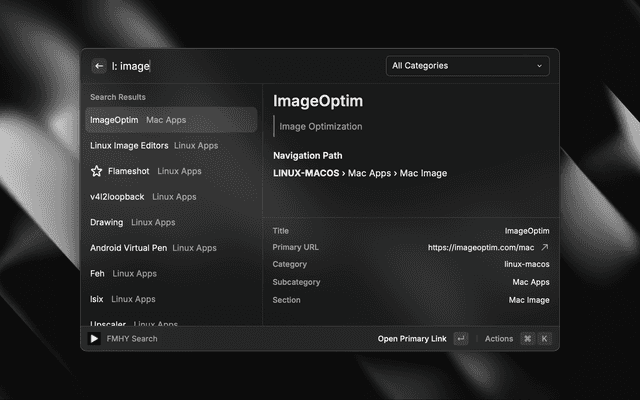Select the v4l2loopback result
Viewport: 640px width, 400px height.
(171, 197)
